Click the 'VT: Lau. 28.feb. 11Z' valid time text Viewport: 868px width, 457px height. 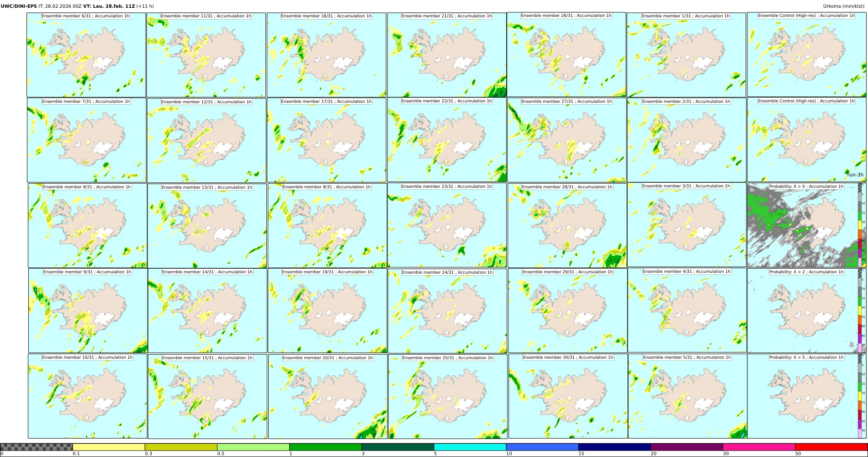coord(109,6)
